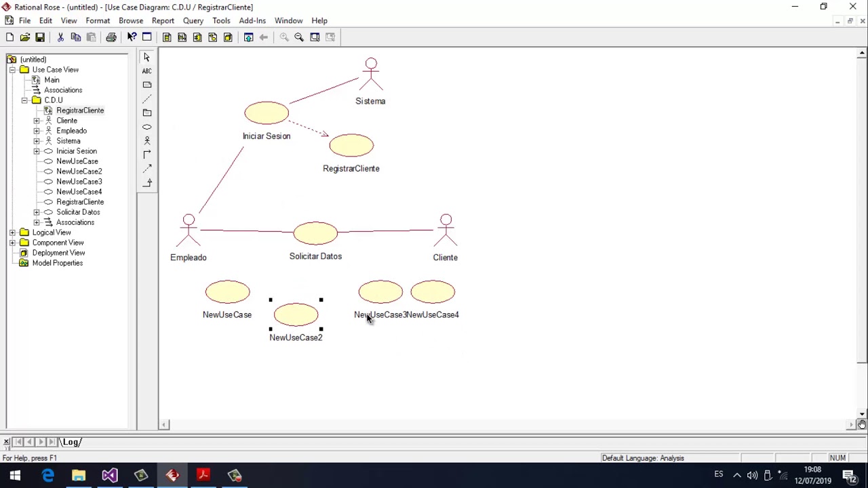The height and width of the screenshot is (488, 868).
Task: Print the diagram with printer icon
Action: point(111,37)
